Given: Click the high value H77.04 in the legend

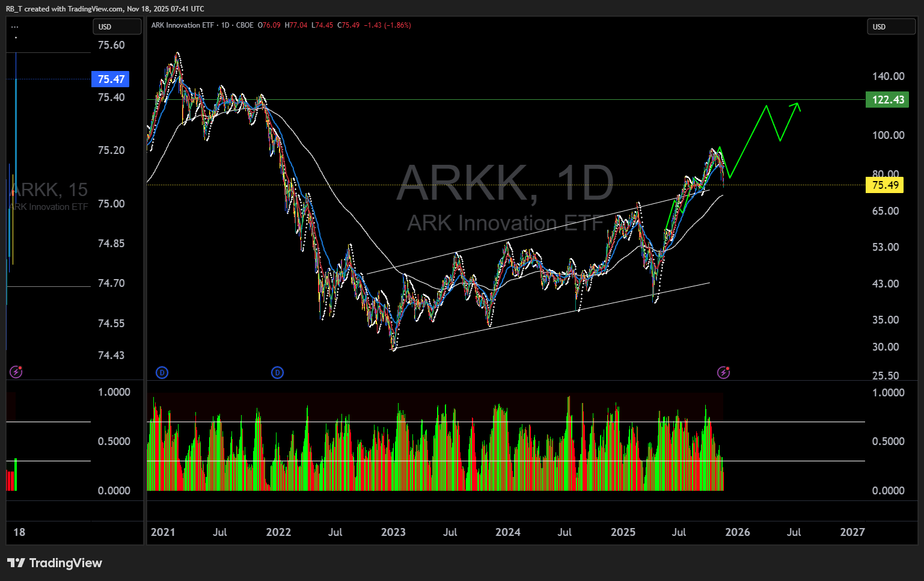Looking at the screenshot, I should point(296,25).
